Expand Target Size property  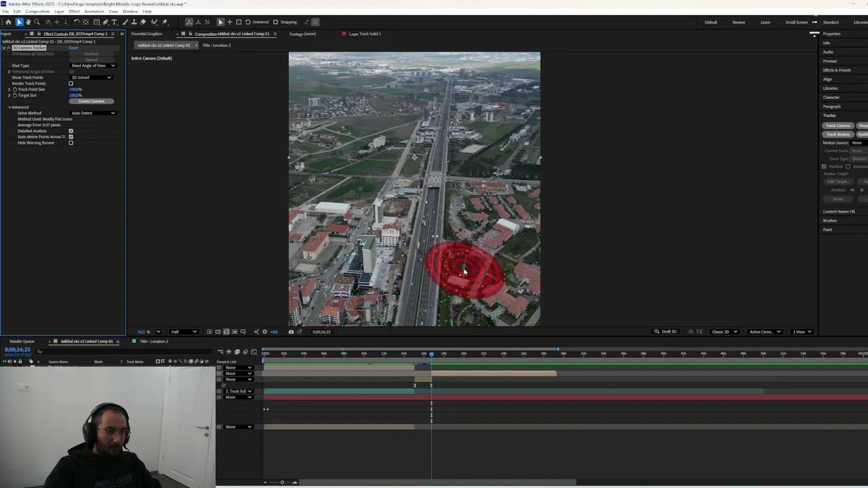click(x=9, y=96)
